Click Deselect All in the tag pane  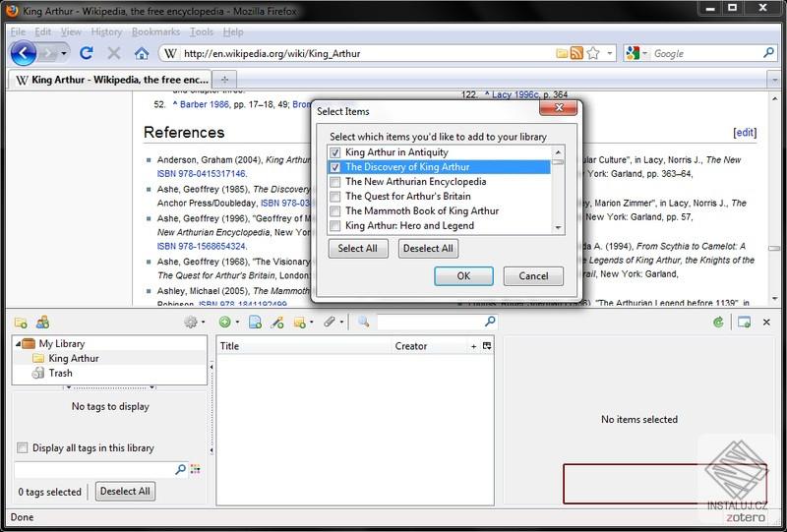[x=125, y=492]
